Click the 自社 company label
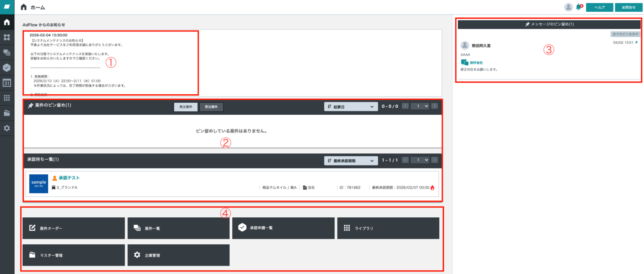This screenshot has height=274, width=644. tap(311, 188)
